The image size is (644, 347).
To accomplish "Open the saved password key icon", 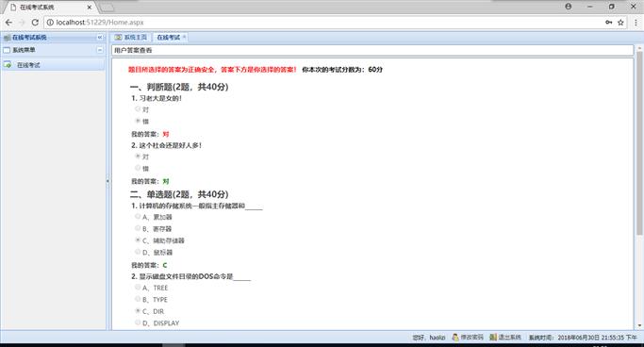I will [x=609, y=23].
